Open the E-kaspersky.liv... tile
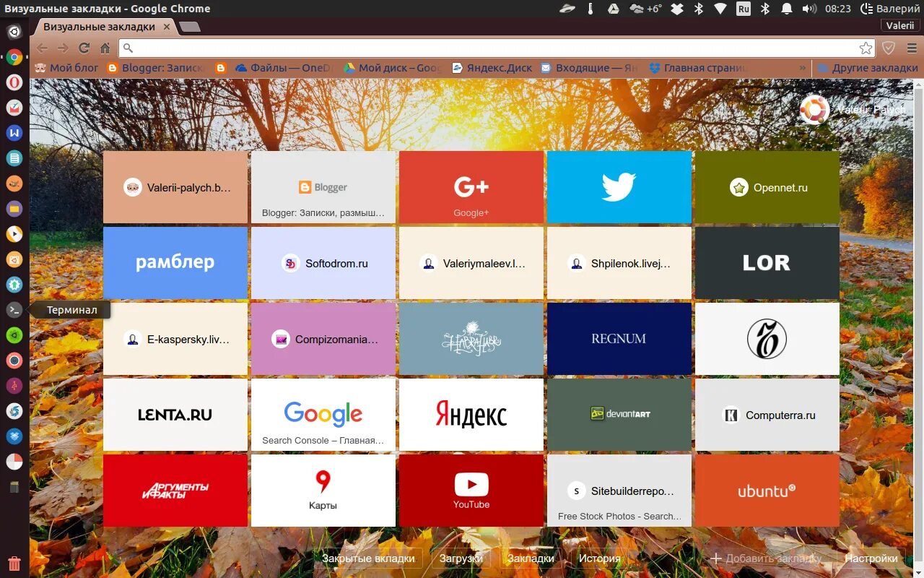 click(x=175, y=339)
